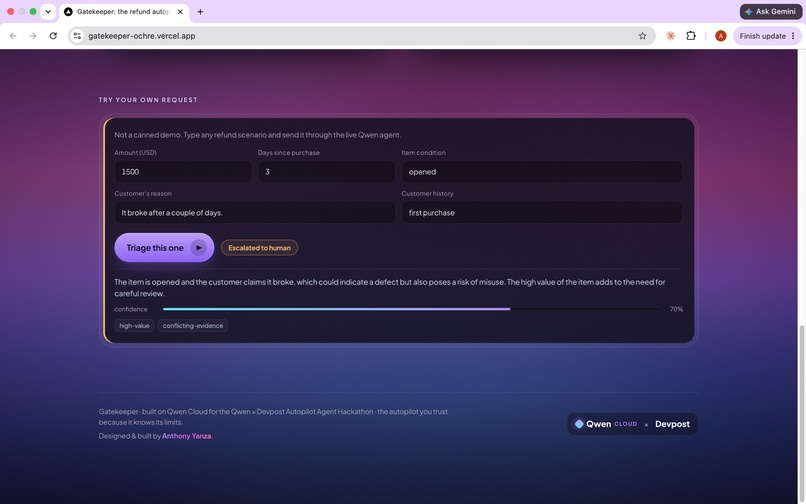Click the Gatekeeper footer description text
Screen dimensions: 806x504
[273, 417]
